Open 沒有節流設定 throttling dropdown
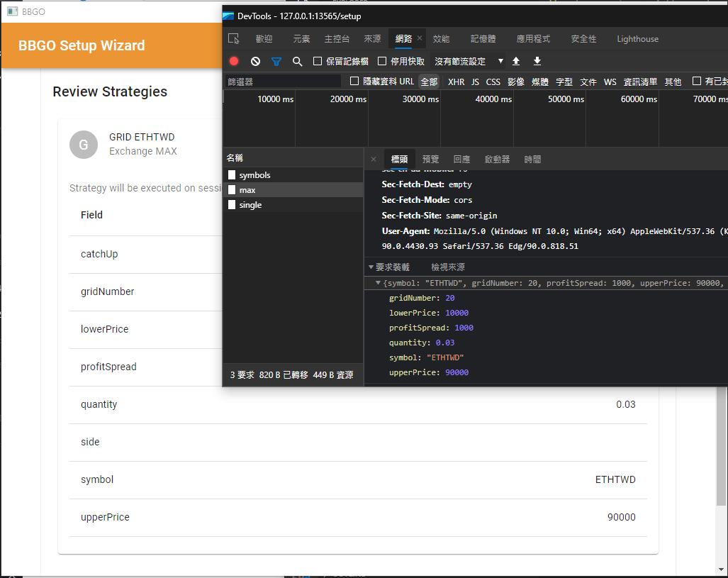 tap(469, 61)
